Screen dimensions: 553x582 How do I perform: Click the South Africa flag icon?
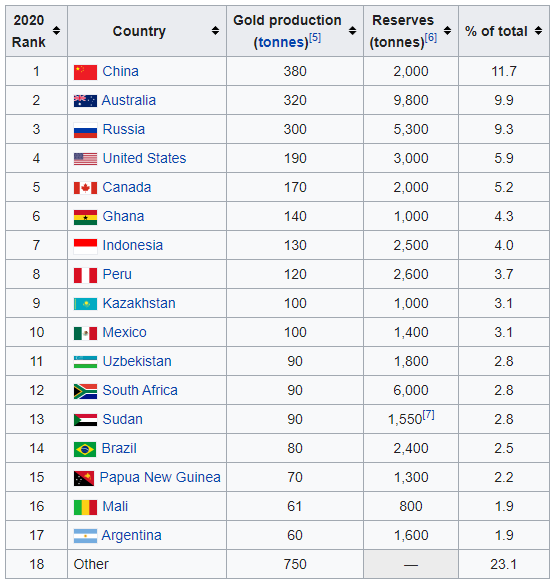coord(85,391)
